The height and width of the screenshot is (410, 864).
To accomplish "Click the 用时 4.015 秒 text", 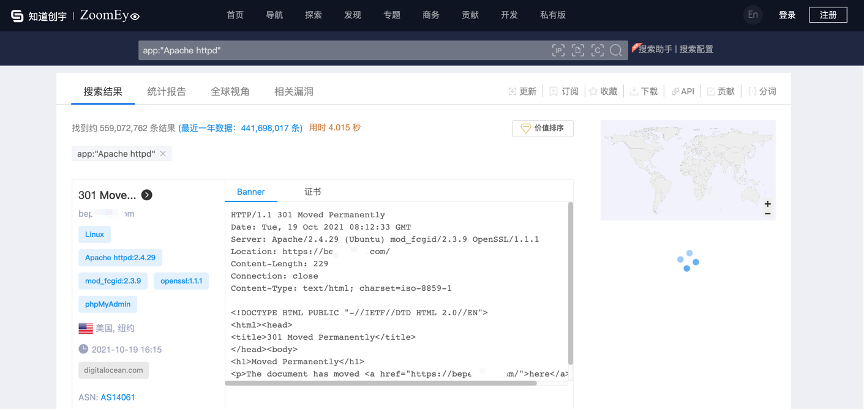I will pyautogui.click(x=335, y=128).
